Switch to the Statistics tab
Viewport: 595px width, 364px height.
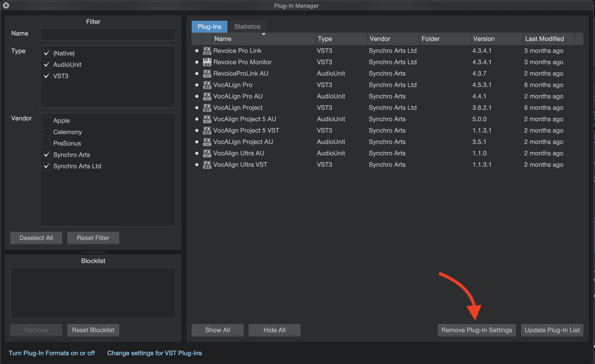[247, 27]
